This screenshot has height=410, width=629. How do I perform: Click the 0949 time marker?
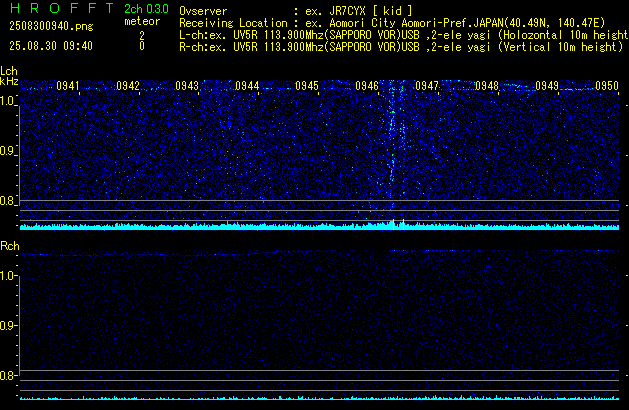pyautogui.click(x=547, y=86)
